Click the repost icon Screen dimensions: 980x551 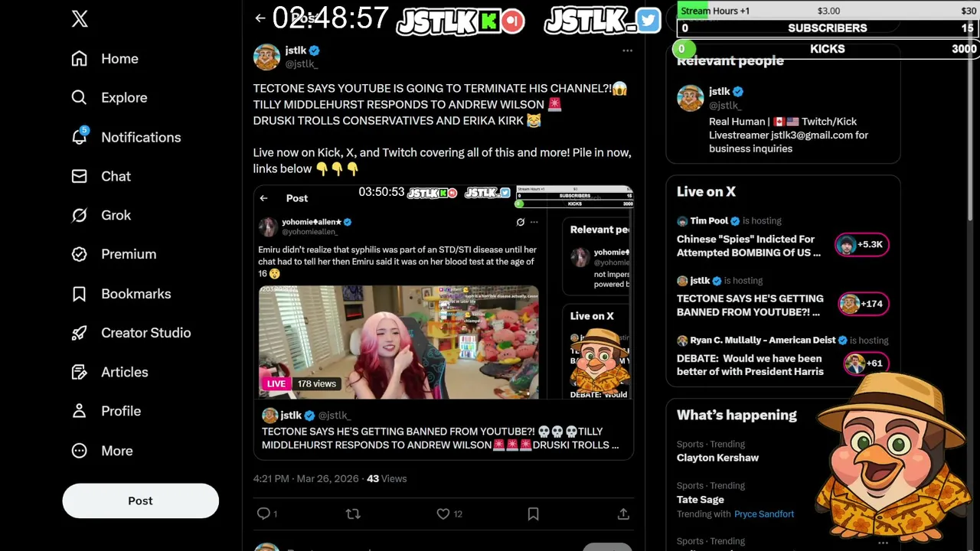point(353,514)
